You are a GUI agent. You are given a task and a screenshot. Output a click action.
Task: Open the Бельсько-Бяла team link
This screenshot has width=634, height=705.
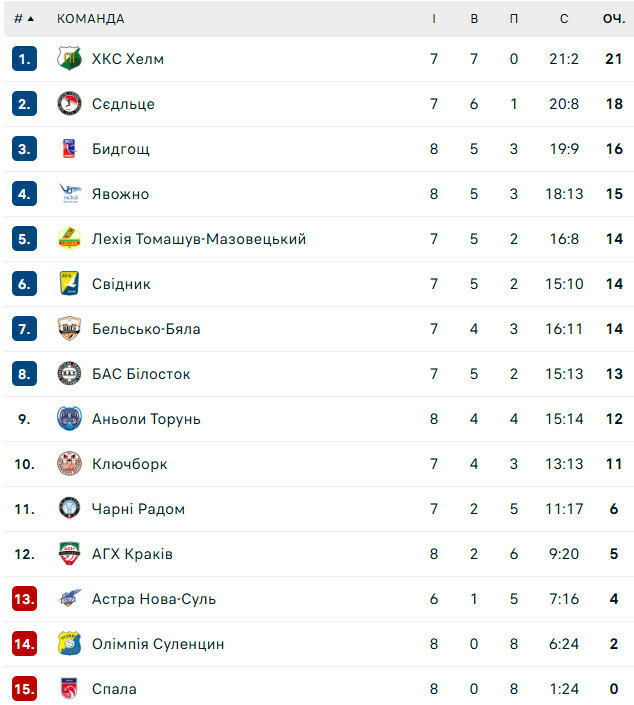[146, 329]
